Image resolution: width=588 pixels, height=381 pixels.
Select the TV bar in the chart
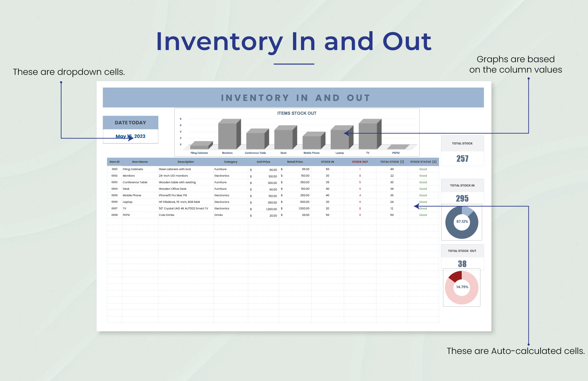point(368,134)
